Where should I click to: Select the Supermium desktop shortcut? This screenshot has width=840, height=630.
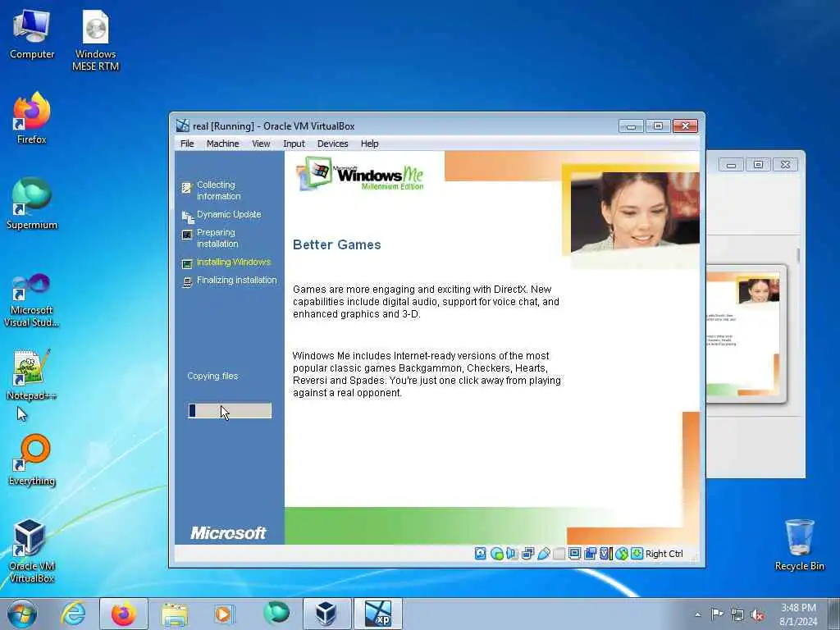coord(32,204)
